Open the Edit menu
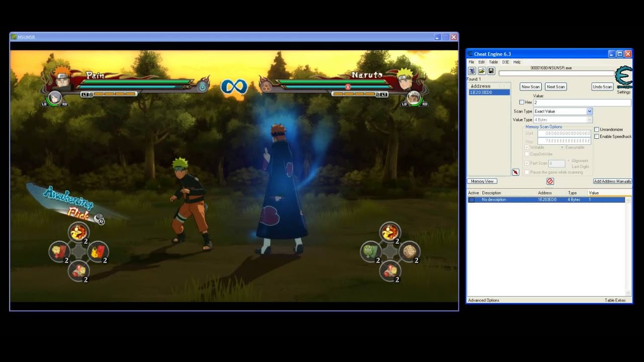Image resolution: width=644 pixels, height=362 pixels. coord(481,62)
